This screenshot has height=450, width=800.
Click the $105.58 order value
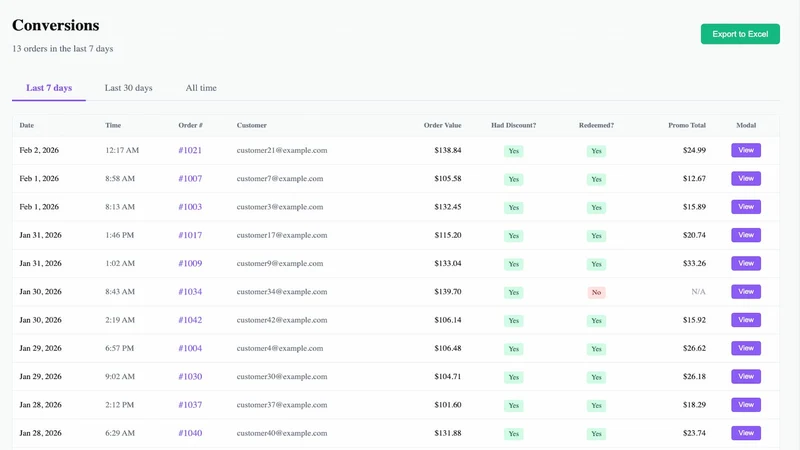[x=447, y=179]
